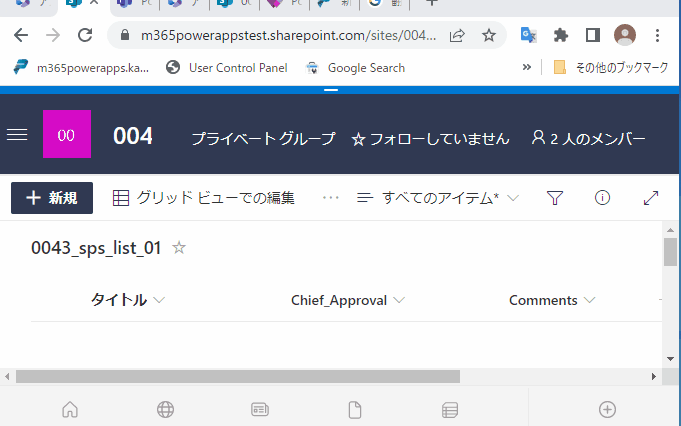Favorite the 0043_sps_list_01 list star
Screen dimensions: 681x426
coord(179,248)
